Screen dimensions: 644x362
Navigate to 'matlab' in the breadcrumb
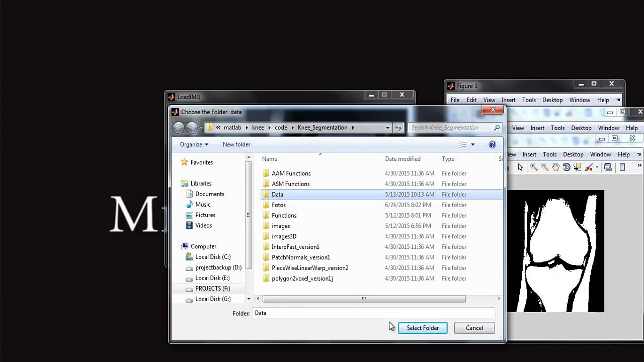232,128
